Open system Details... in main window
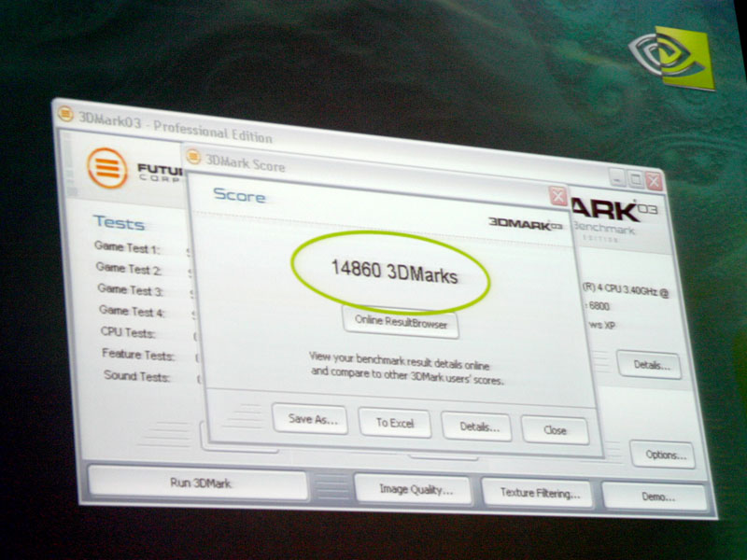The height and width of the screenshot is (560, 747). [x=649, y=365]
